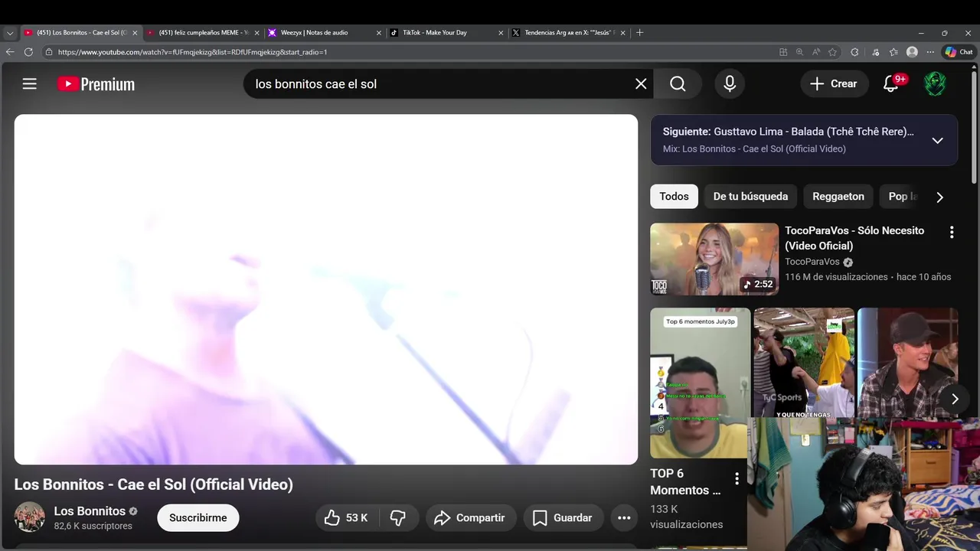Go back with browser back arrow
This screenshot has width=980, height=551.
click(10, 52)
